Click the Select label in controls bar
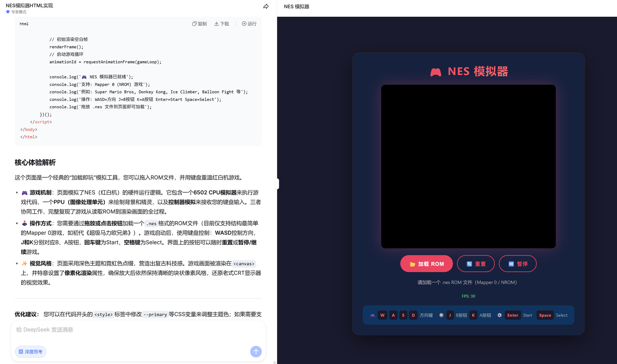 [562, 315]
